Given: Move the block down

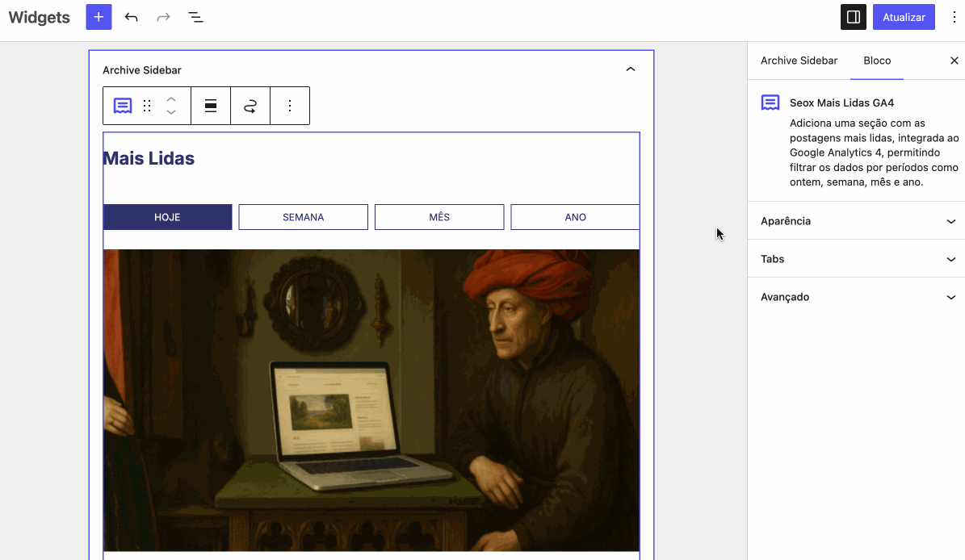Looking at the screenshot, I should coord(171,112).
